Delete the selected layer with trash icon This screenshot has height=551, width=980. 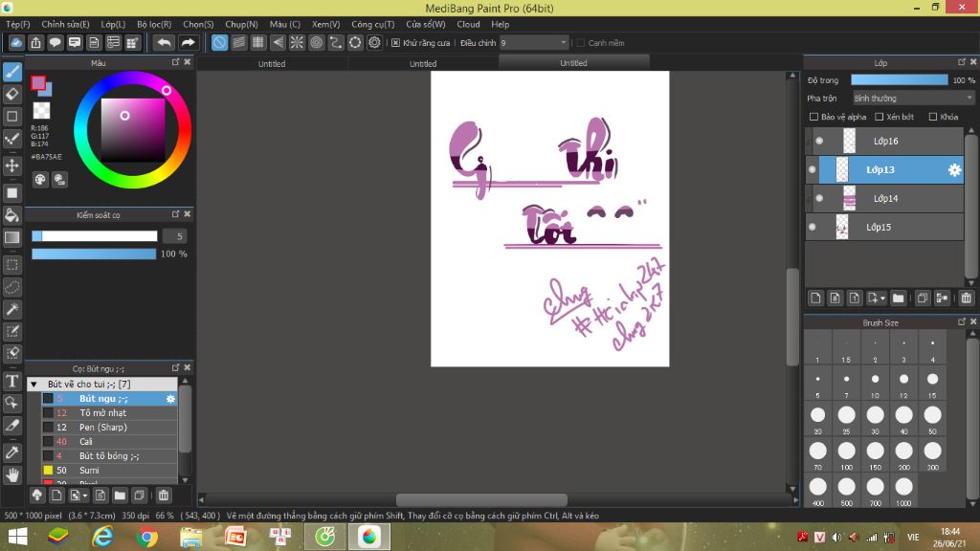(x=967, y=298)
